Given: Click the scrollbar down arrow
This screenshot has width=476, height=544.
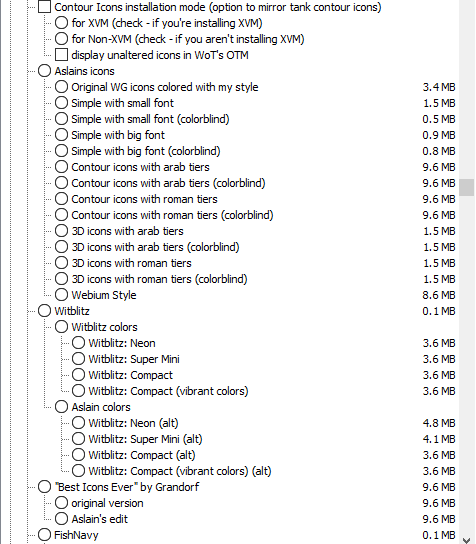Looking at the screenshot, I should point(467,539).
